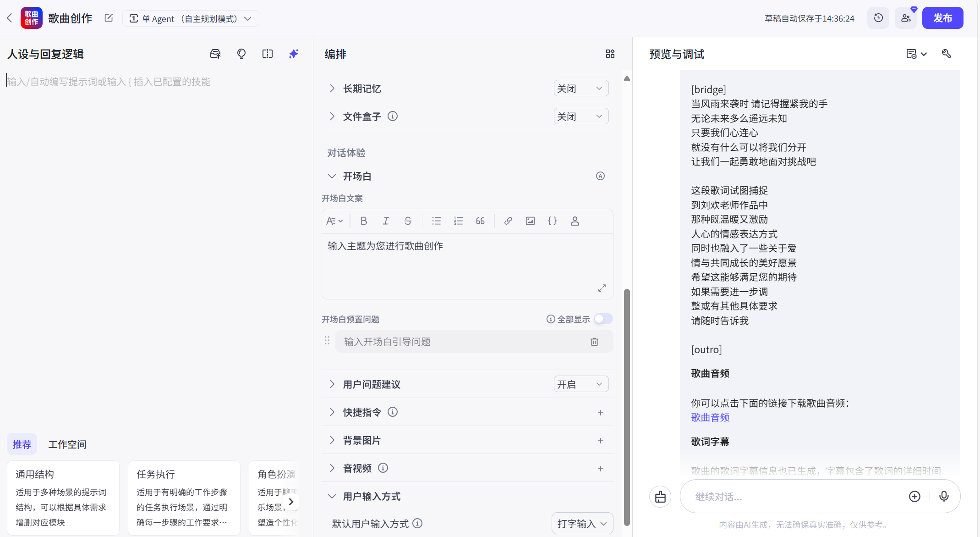Toggle the 全部显示 switch
Screen dimensions: 980x537
pos(603,319)
